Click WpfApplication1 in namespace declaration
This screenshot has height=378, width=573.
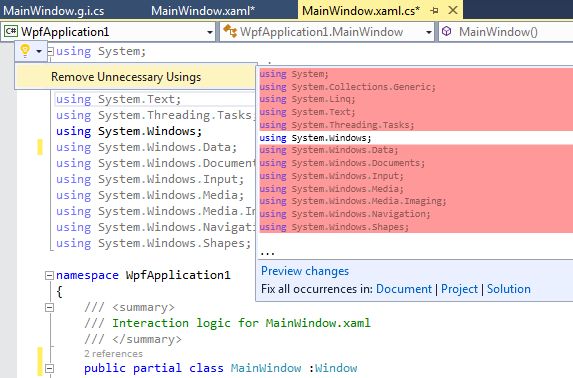(x=178, y=275)
